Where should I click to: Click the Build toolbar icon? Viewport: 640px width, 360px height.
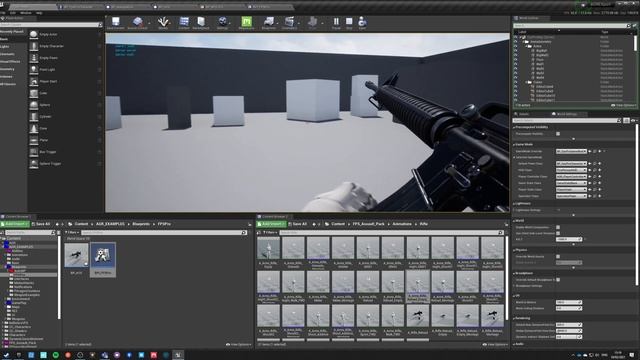312,23
